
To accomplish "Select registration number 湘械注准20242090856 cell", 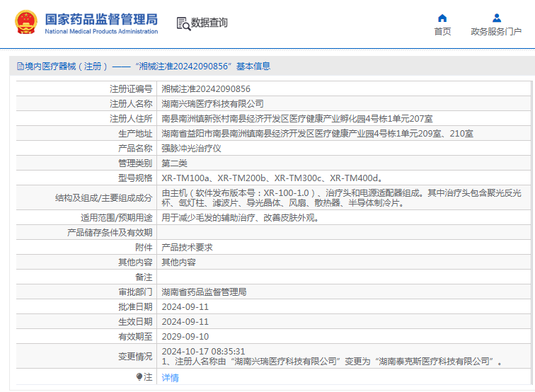I will pos(206,89).
